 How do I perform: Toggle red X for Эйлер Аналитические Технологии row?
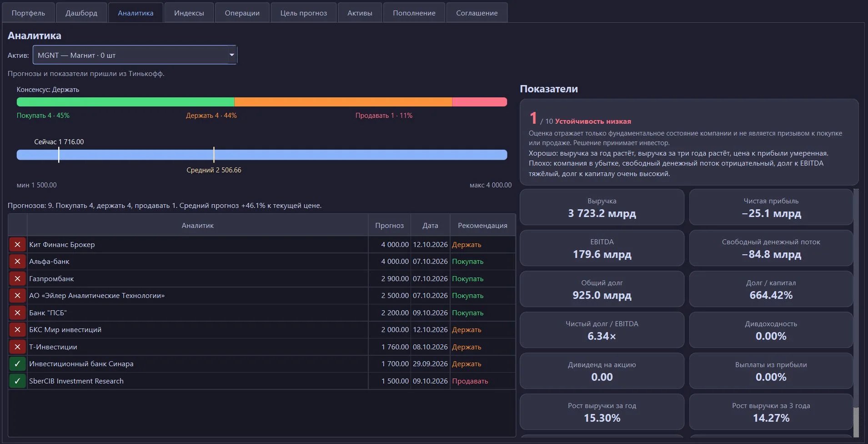pos(17,296)
